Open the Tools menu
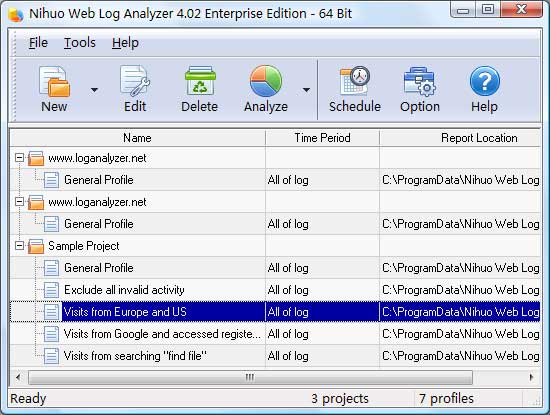This screenshot has height=415, width=550. point(80,43)
